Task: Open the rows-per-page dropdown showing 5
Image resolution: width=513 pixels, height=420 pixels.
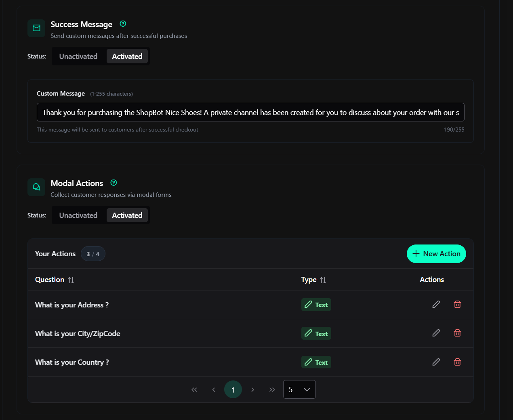Action: pyautogui.click(x=299, y=390)
